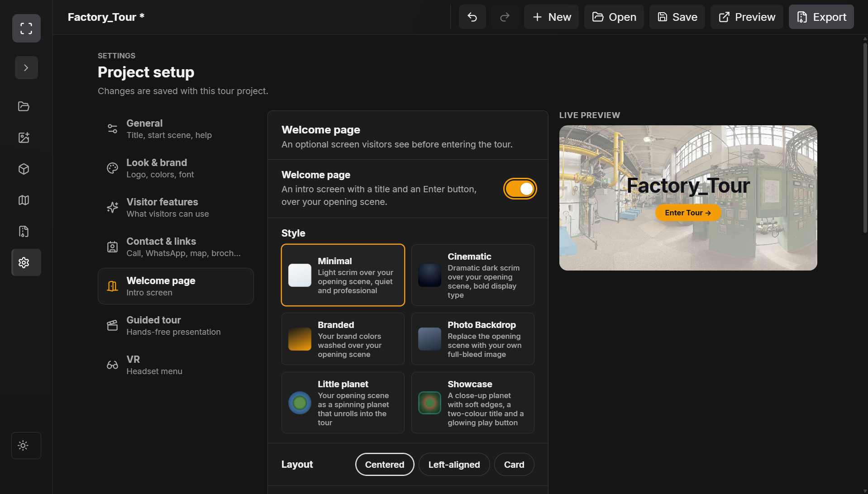This screenshot has width=868, height=494.
Task: Click the Open button in the top bar
Action: click(x=614, y=17)
